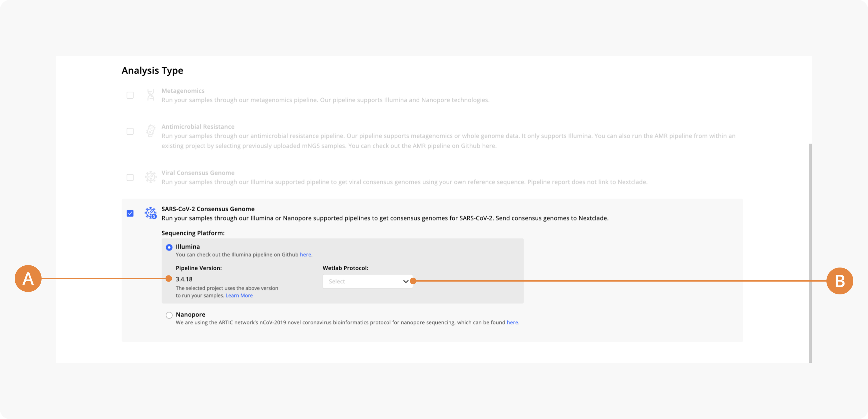This screenshot has width=868, height=419.
Task: Tick the Viral Consensus Genome checkbox
Action: click(x=130, y=177)
